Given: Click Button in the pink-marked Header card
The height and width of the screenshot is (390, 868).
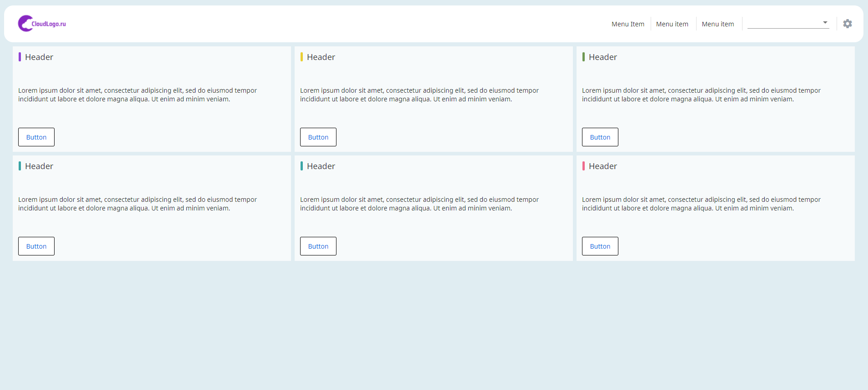Looking at the screenshot, I should point(600,246).
